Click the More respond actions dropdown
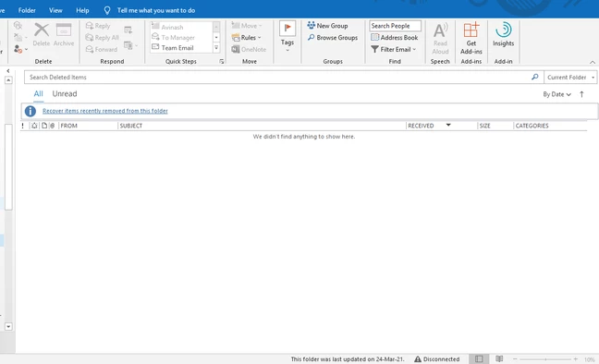Screen dimensions: 599x364 [x=130, y=46]
